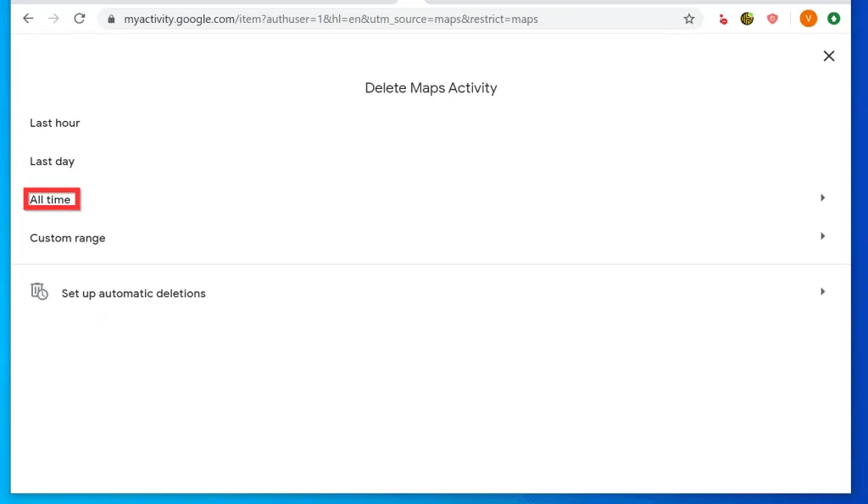Click the padlock site info icon
Screen dimensions: 868x504
[x=111, y=19]
